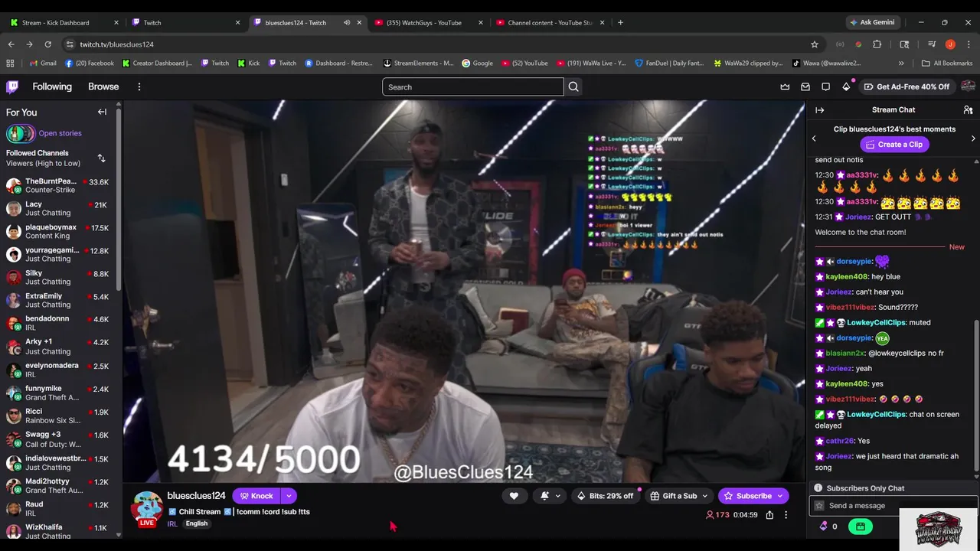
Task: Open the Following page
Action: [x=52, y=86]
